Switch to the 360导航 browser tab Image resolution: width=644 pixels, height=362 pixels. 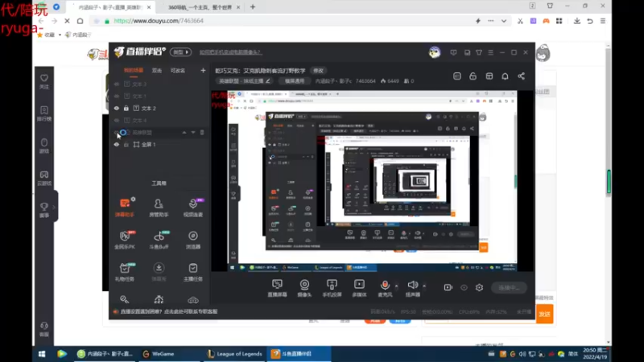[200, 7]
